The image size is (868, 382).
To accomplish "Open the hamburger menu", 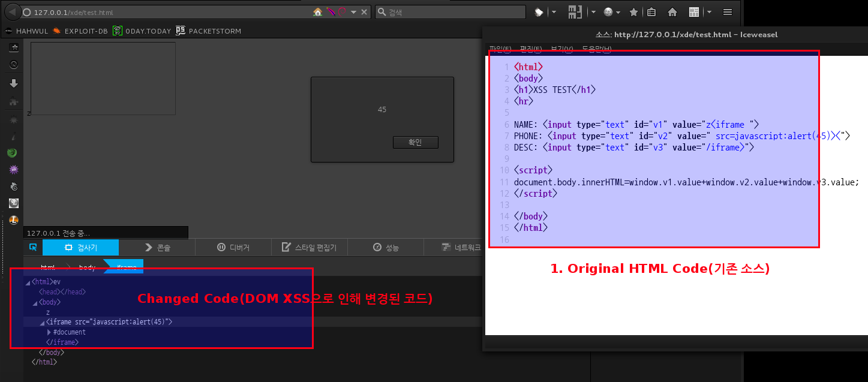I will [728, 12].
